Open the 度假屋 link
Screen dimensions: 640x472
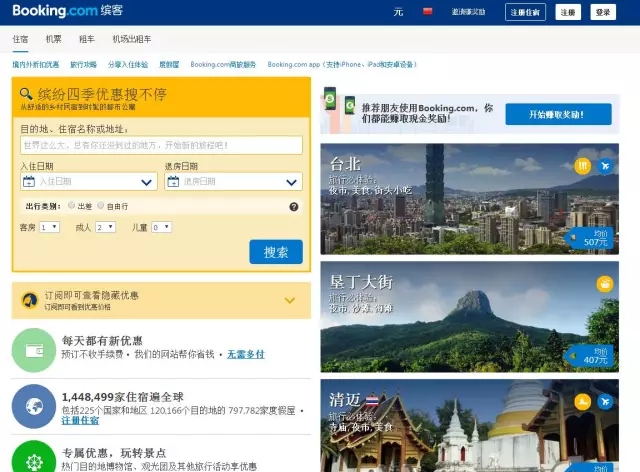[x=169, y=65]
